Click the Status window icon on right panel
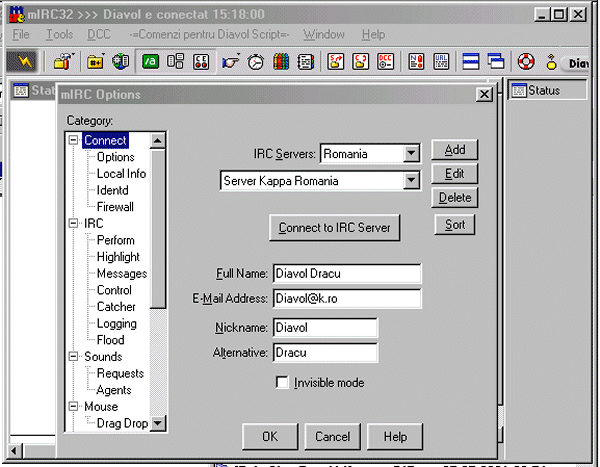Image resolution: width=600 pixels, height=467 pixels. 519,91
